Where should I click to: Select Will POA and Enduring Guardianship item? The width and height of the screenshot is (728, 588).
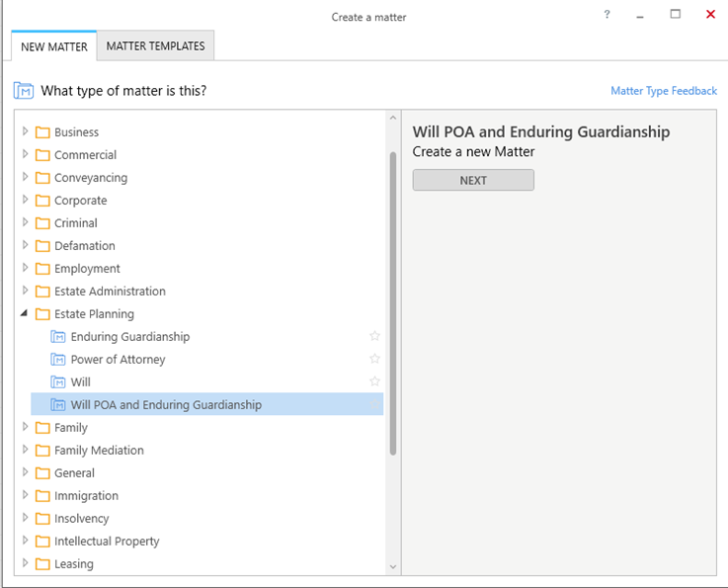[166, 405]
